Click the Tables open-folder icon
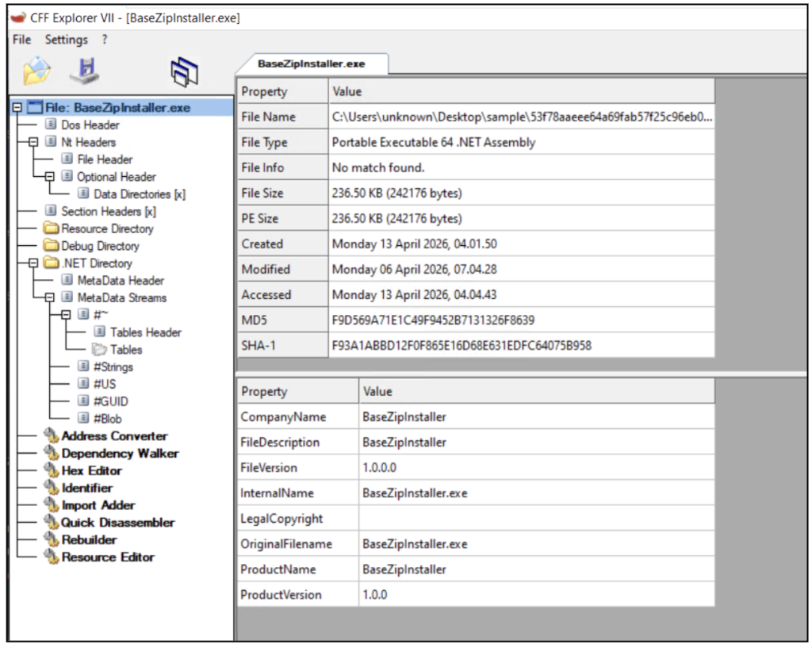The image size is (812, 648). [99, 350]
